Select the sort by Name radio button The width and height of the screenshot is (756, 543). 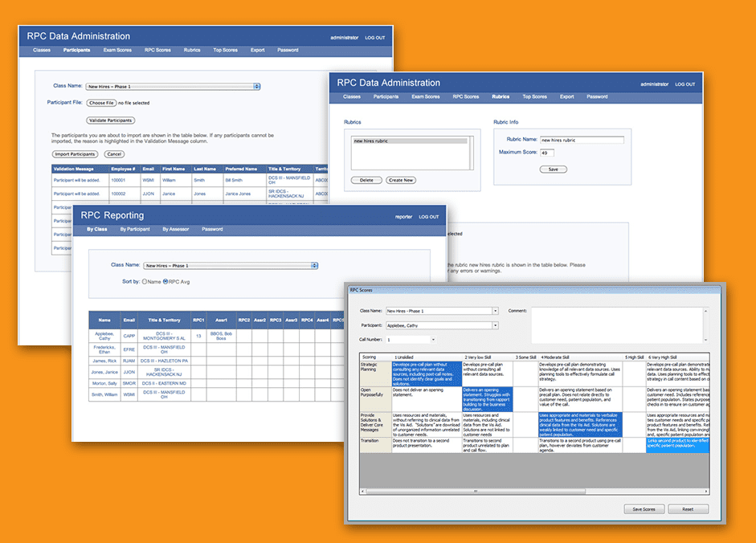click(x=144, y=282)
